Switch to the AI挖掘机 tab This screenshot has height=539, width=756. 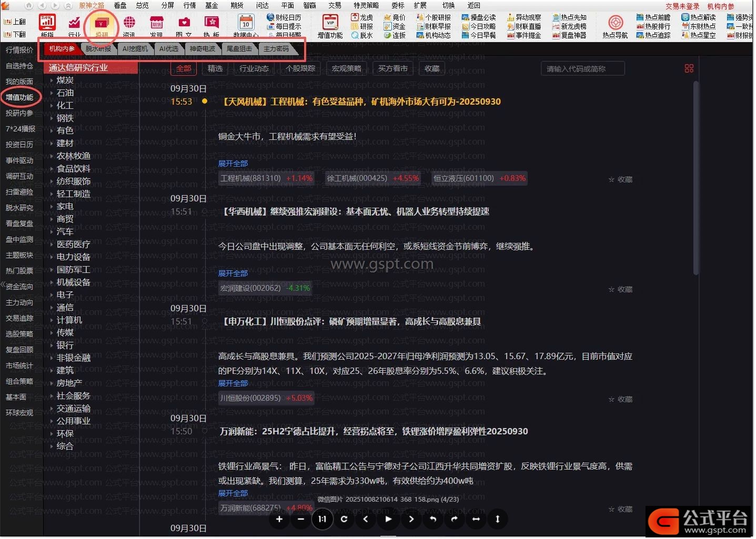[x=135, y=49]
